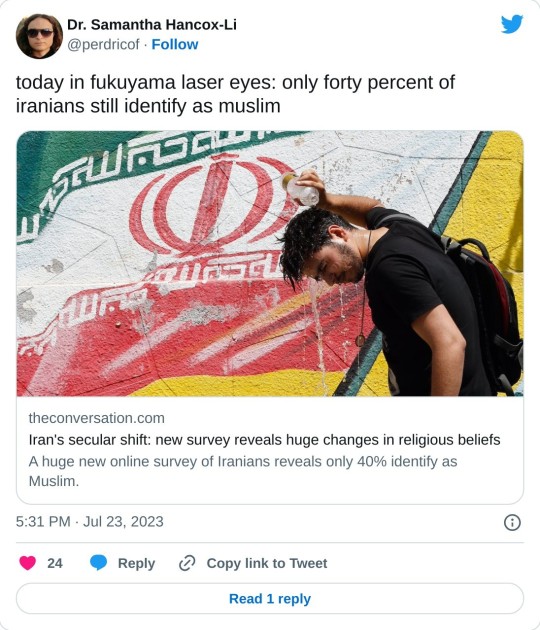
Task: Open the Iran's secular shift article headline
Action: point(264,440)
